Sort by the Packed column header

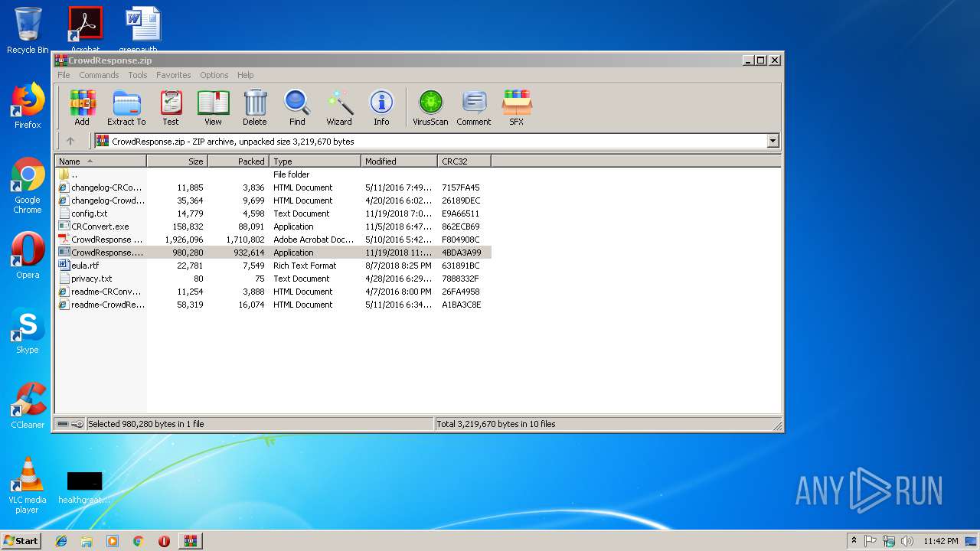coord(238,161)
